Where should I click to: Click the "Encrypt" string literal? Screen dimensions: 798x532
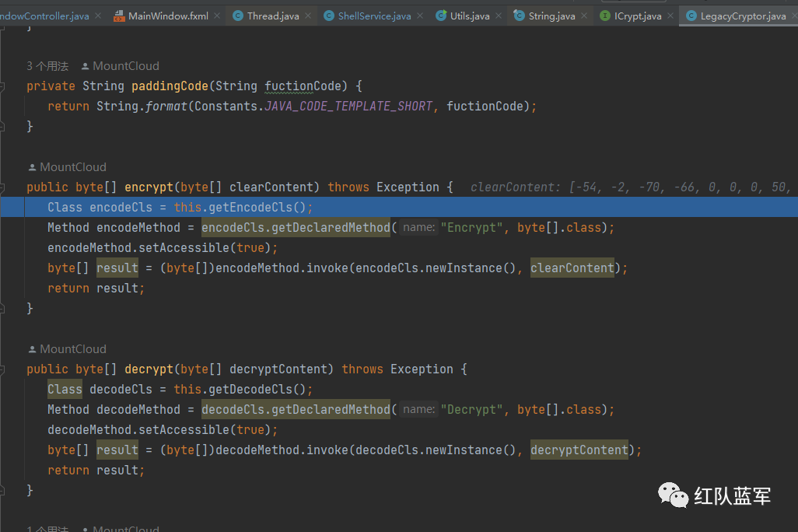pyautogui.click(x=472, y=228)
